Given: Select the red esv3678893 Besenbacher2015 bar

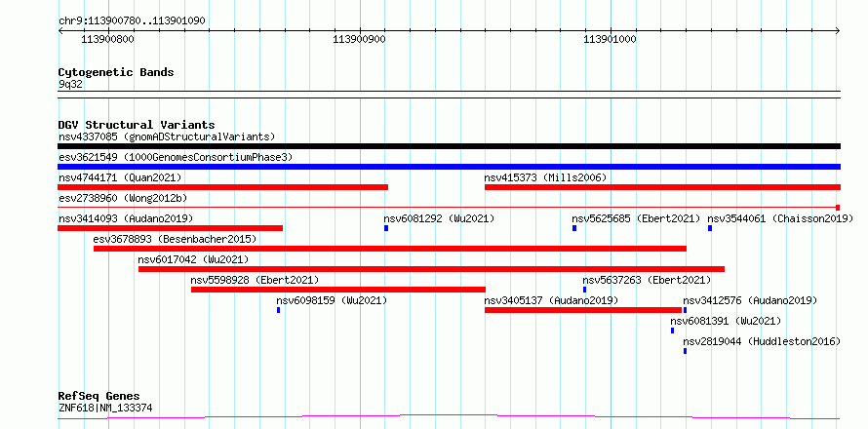Looking at the screenshot, I should (390, 249).
